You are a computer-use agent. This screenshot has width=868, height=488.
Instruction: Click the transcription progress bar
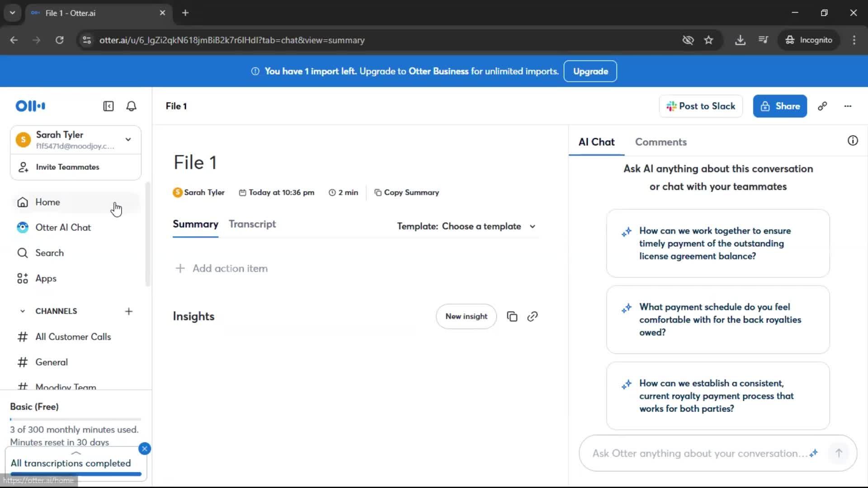coord(76,474)
